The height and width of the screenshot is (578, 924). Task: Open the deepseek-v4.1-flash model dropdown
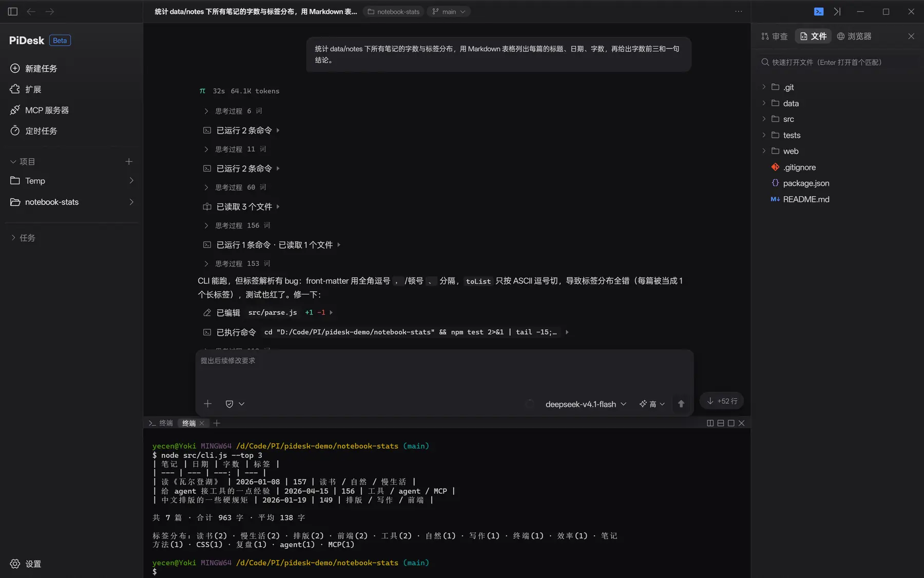(586, 404)
